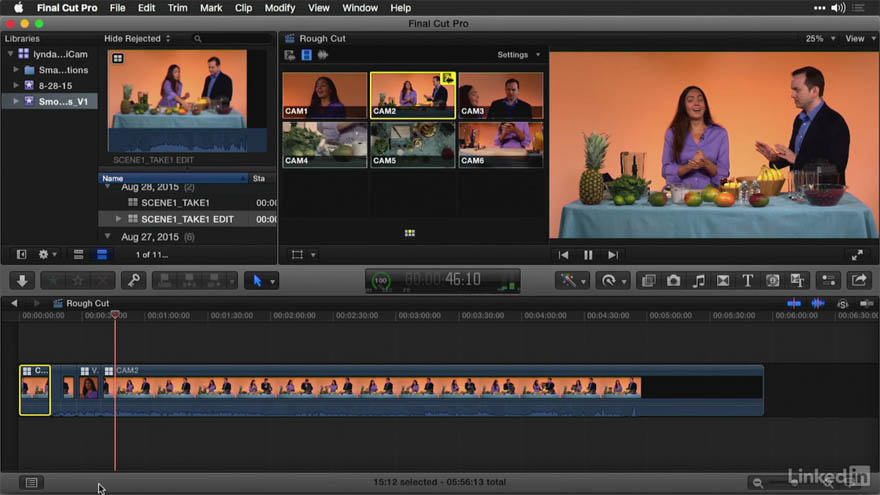Viewport: 880px width, 495px height.
Task: Switch browser to list view
Action: [x=102, y=255]
